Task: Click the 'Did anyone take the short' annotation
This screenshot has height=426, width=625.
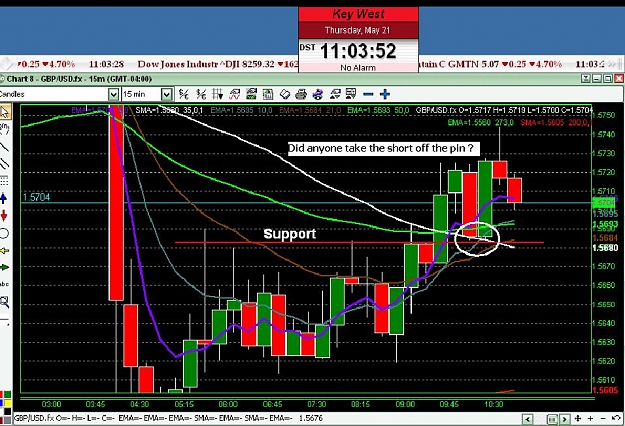Action: [x=383, y=149]
